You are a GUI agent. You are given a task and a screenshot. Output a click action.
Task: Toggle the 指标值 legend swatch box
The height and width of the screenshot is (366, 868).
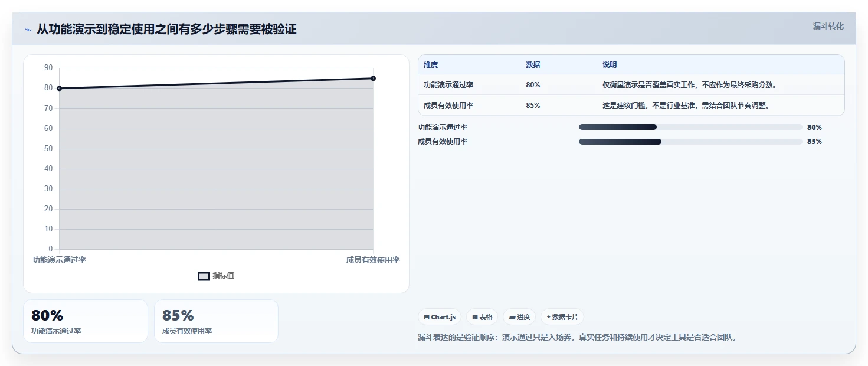coord(204,276)
